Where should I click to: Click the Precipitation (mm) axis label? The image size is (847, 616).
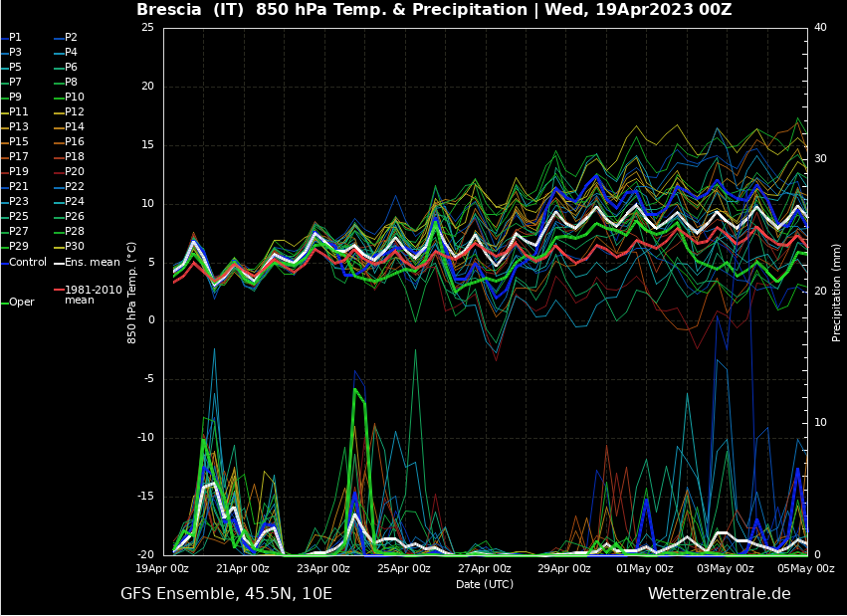(x=837, y=292)
